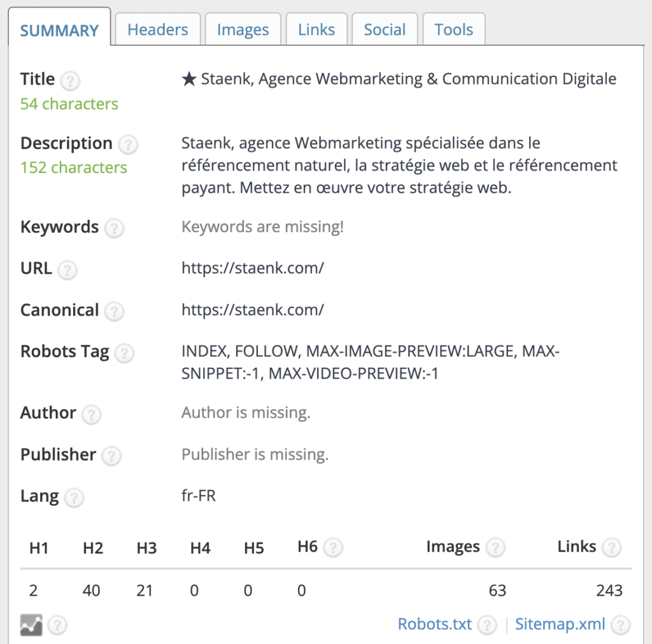Screen dimensions: 652x644
Task: Click the H2 column header
Action: 93,548
